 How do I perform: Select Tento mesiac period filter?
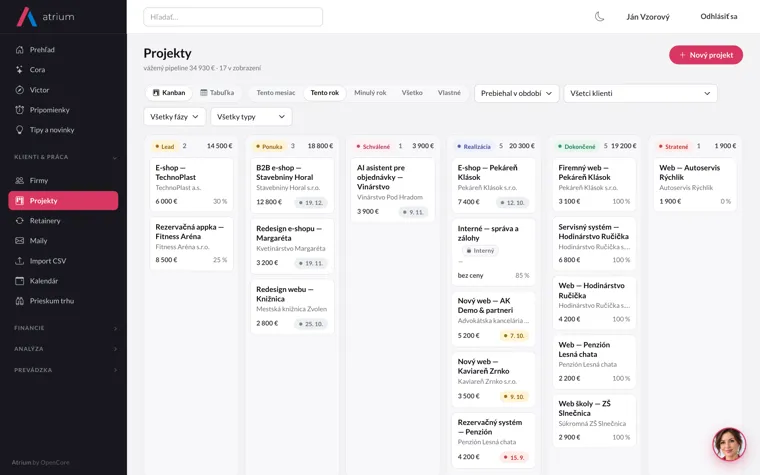pyautogui.click(x=276, y=93)
